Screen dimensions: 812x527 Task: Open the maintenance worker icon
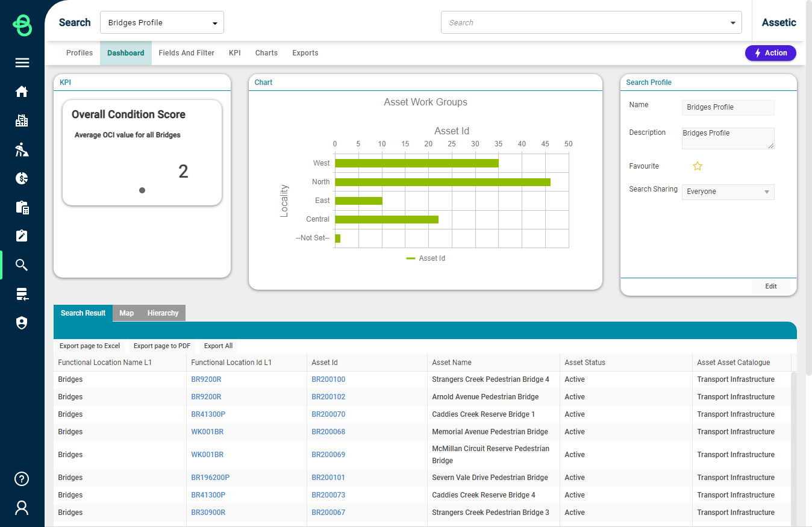coord(22,149)
